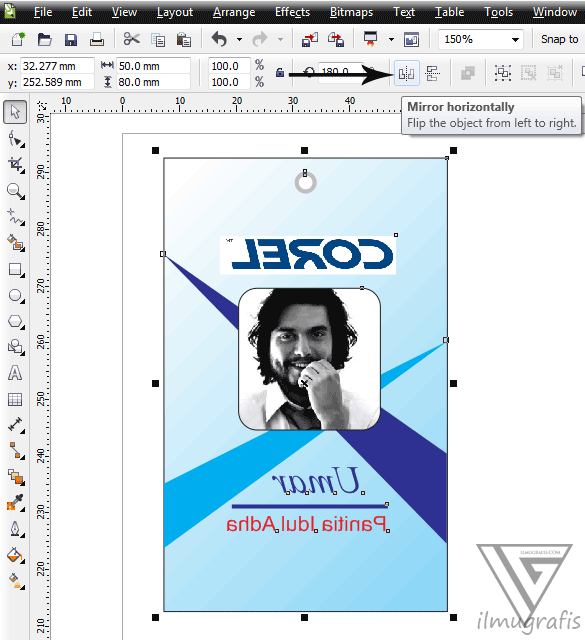Click the portrait photo on the card

tap(309, 359)
